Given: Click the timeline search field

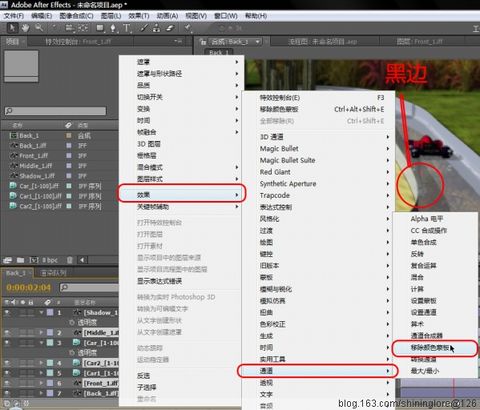Looking at the screenshot, I should (89, 287).
